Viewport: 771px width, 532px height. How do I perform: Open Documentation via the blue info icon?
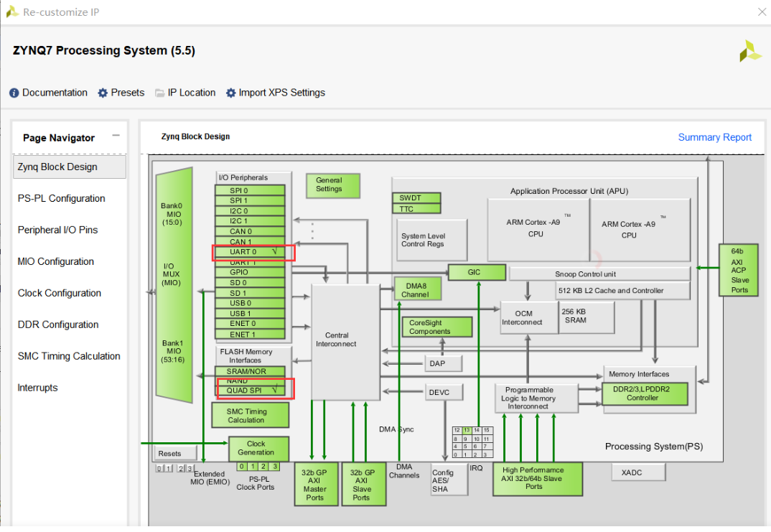[x=14, y=93]
